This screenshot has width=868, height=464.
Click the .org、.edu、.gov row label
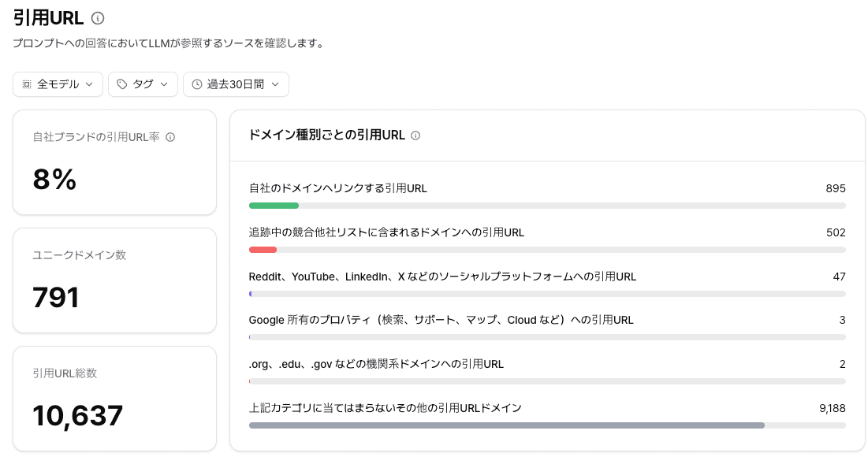pyautogui.click(x=376, y=364)
